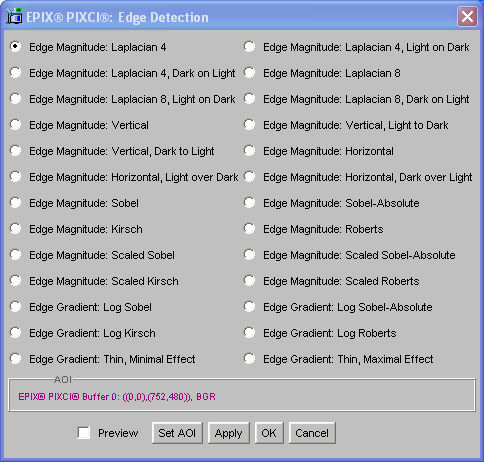This screenshot has width=484, height=462.
Task: Select Edge Magnitude: Kirsch option
Action: point(16,229)
